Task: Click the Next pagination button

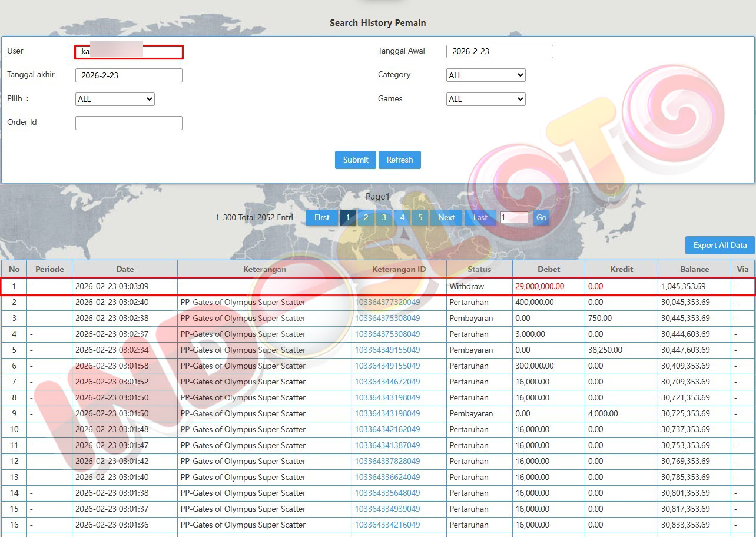Action: point(446,217)
